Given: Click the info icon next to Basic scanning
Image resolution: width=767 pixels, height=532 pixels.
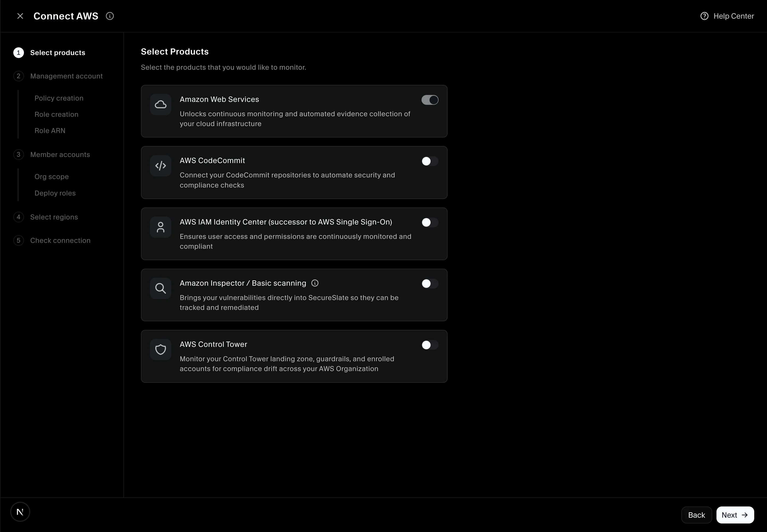Looking at the screenshot, I should coord(315,283).
